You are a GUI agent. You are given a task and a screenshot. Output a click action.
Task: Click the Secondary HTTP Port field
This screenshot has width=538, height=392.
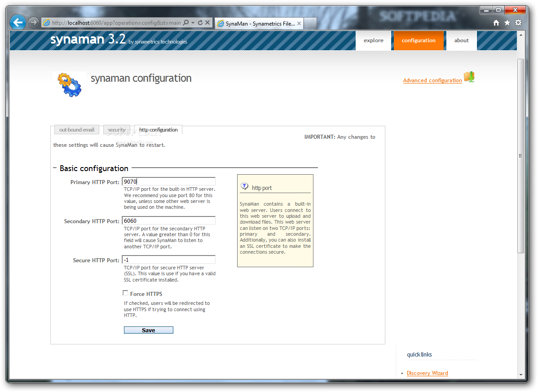pos(169,220)
